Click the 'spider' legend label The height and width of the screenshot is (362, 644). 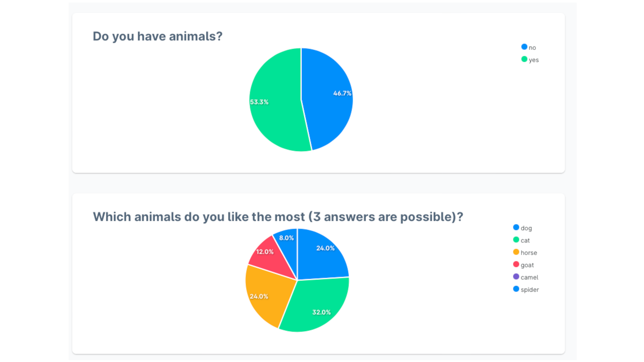(x=530, y=290)
